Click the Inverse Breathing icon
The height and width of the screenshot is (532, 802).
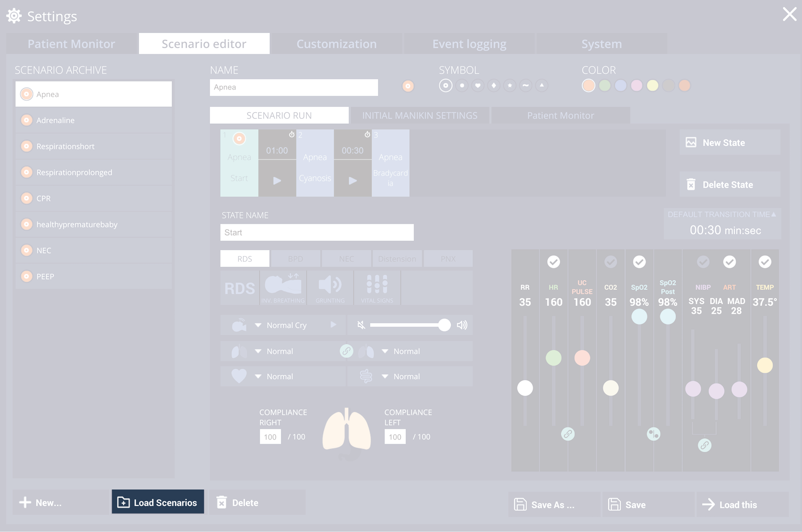(283, 287)
